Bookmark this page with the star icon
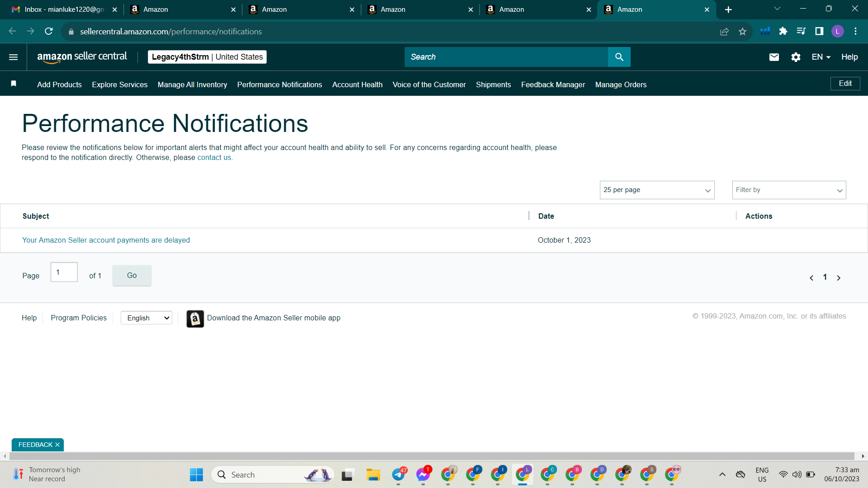This screenshot has height=488, width=868. 742,31
